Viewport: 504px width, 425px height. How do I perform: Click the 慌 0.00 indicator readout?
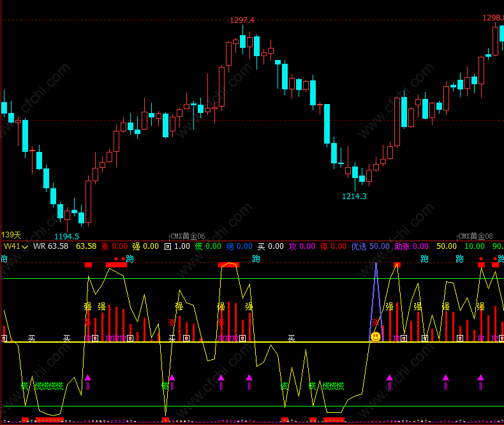pyautogui.click(x=208, y=246)
